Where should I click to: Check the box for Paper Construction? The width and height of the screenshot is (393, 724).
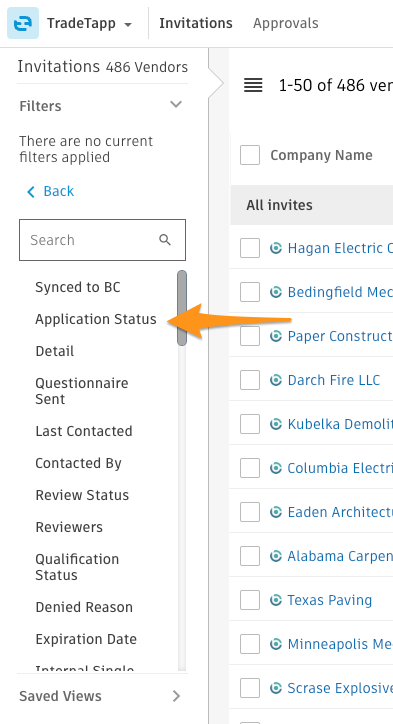tap(250, 336)
